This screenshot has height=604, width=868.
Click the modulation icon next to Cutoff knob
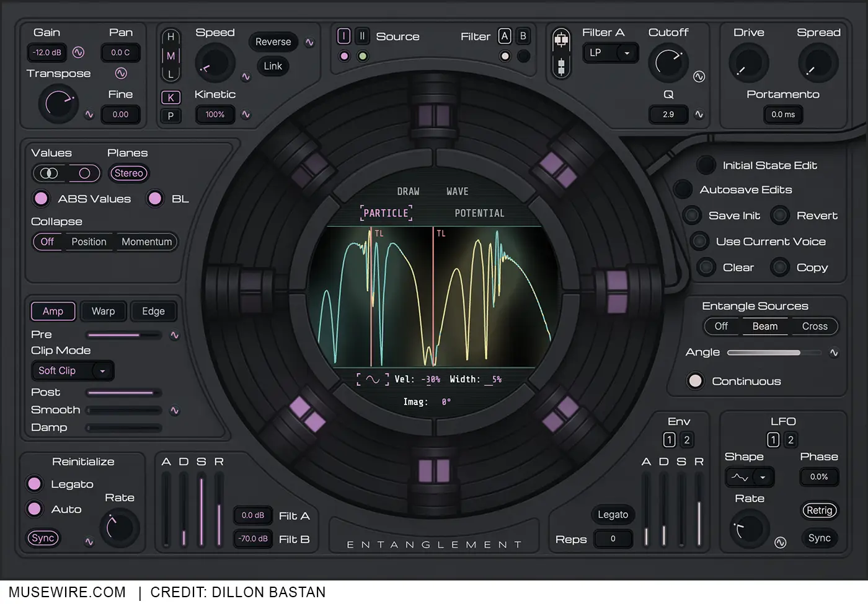click(x=699, y=76)
